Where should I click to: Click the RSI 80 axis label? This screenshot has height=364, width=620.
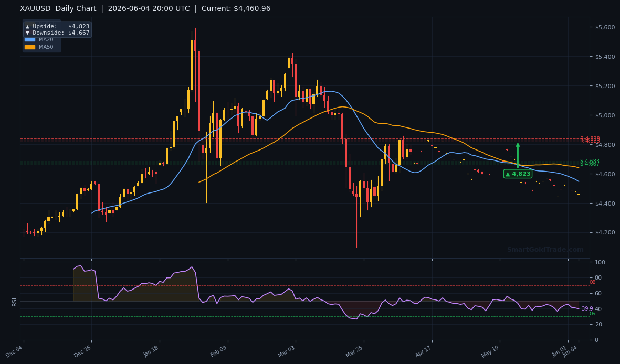point(598,278)
